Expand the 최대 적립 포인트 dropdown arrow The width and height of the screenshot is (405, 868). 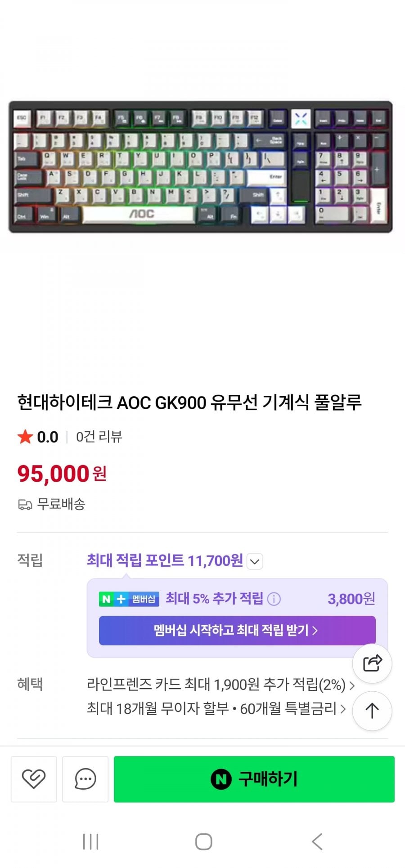pos(255,561)
